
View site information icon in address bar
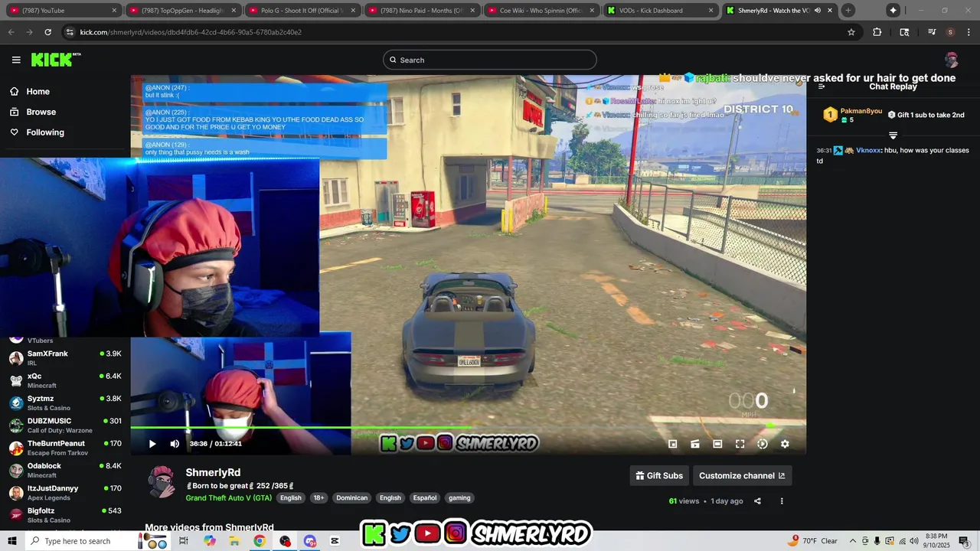click(x=70, y=32)
